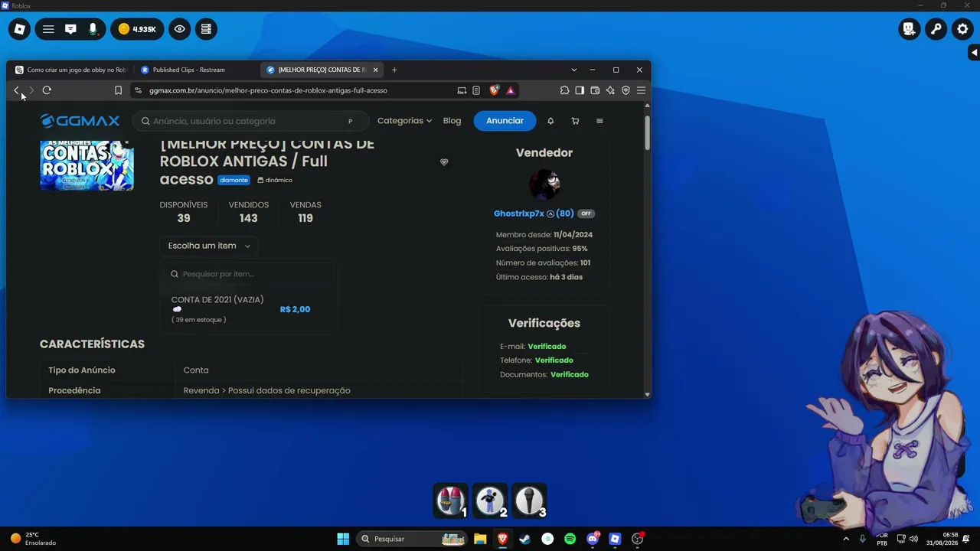This screenshot has height=551, width=980.
Task: Go to GGMAX homepage logo
Action: [x=80, y=121]
